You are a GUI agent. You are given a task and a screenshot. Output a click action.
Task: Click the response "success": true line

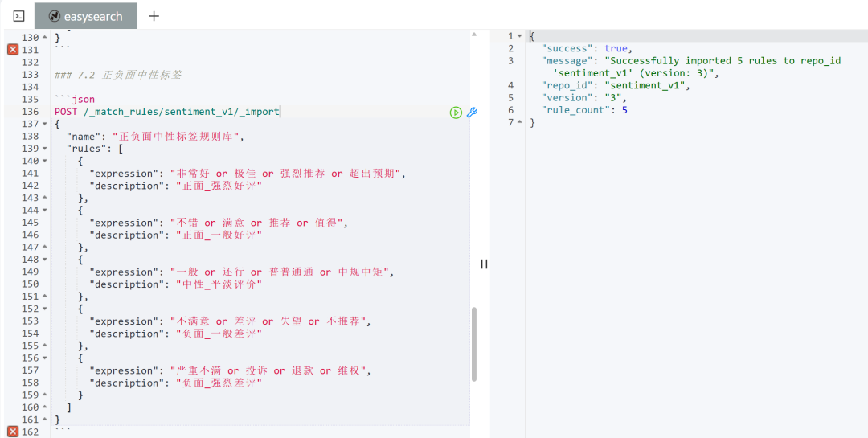(x=587, y=49)
